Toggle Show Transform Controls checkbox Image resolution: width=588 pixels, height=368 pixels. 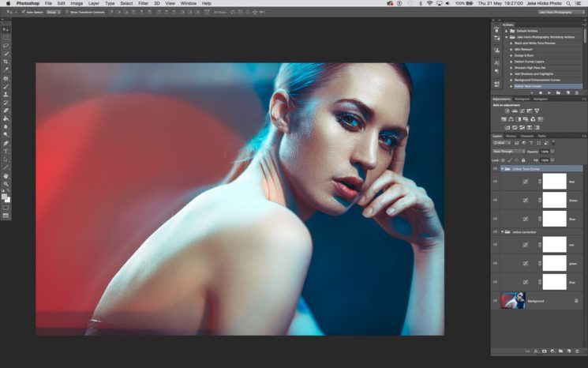click(67, 12)
